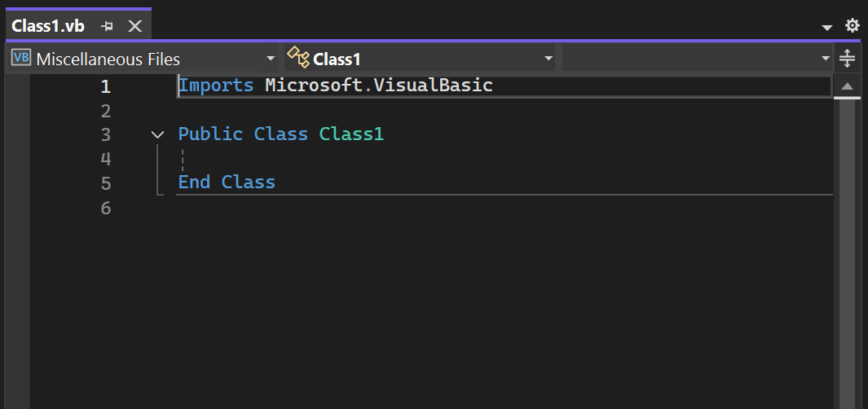868x409 pixels.
Task: Close the Class1.vb tab
Action: [x=135, y=26]
